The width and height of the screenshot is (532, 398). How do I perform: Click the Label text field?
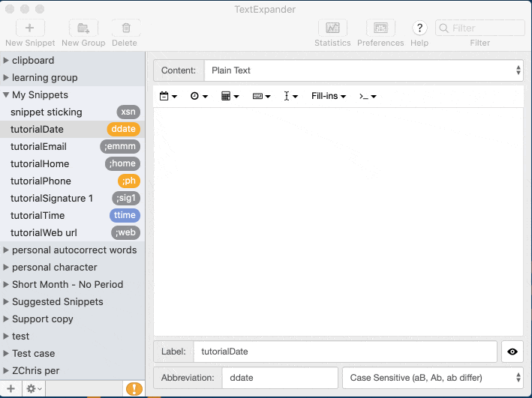[345, 352]
